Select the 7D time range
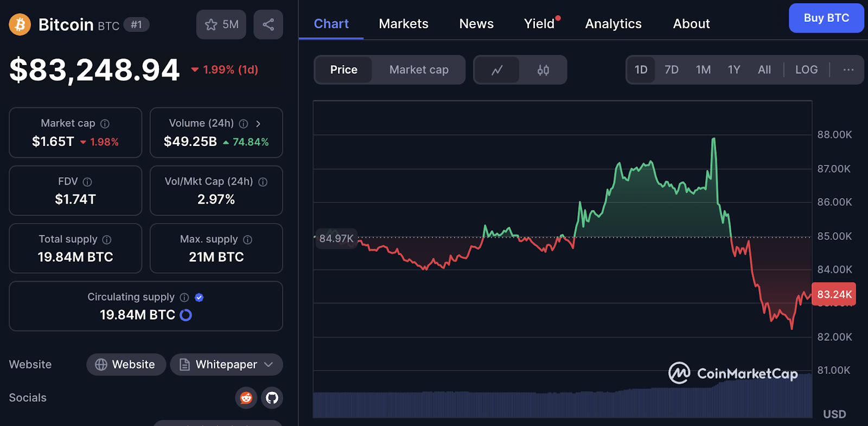Viewport: 868px width, 426px height. coord(672,70)
